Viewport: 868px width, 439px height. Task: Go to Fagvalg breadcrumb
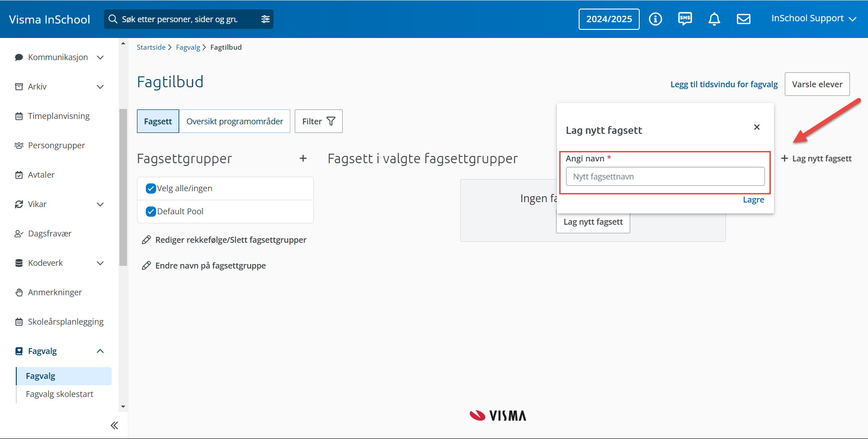click(188, 47)
